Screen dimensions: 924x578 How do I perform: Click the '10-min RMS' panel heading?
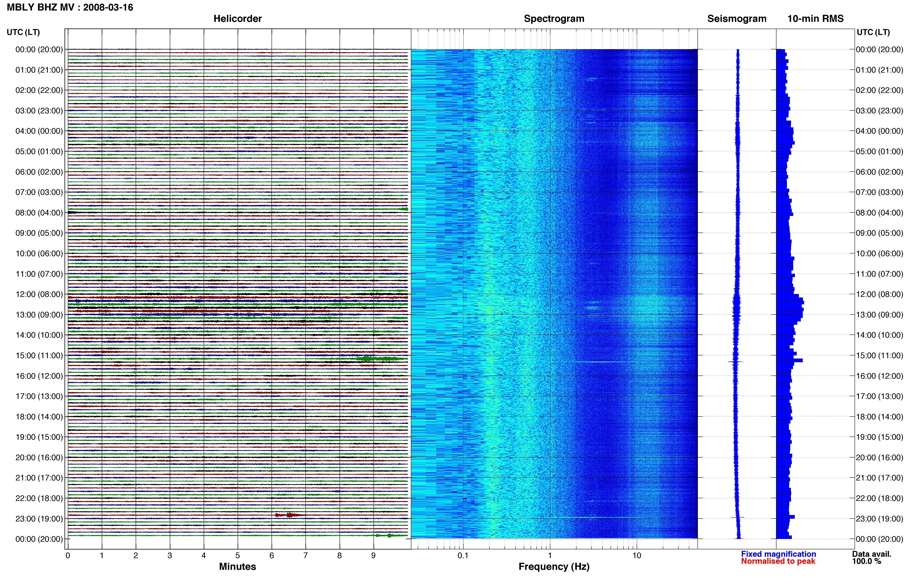click(816, 19)
